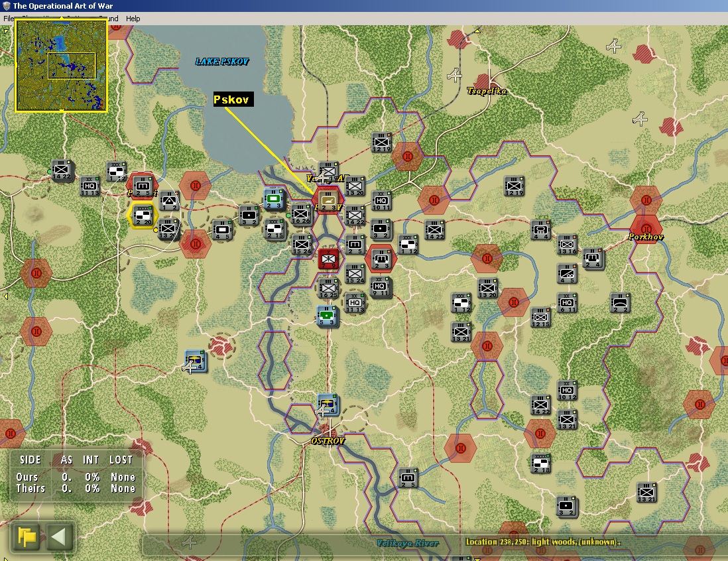The height and width of the screenshot is (561, 728).
Task: Open the Help menu
Action: pos(133,19)
